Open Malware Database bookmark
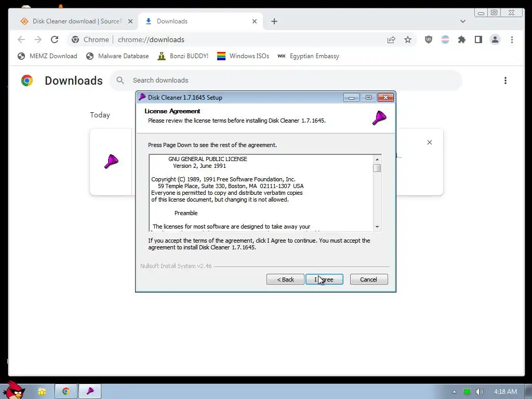This screenshot has height=399, width=532. [x=117, y=56]
